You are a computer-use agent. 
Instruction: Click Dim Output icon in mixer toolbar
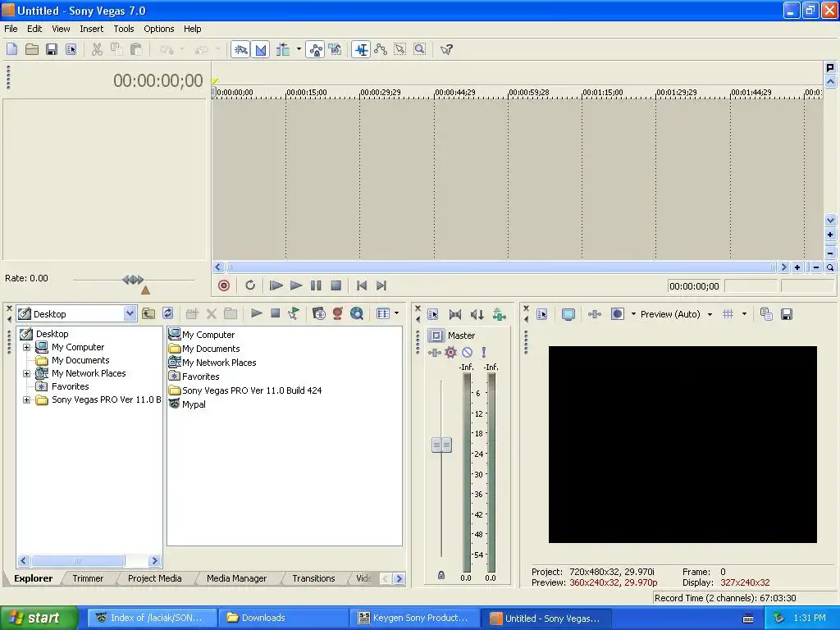coord(477,314)
